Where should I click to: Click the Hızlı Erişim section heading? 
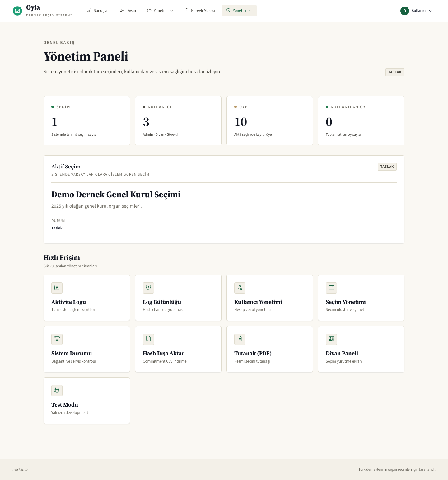62,258
